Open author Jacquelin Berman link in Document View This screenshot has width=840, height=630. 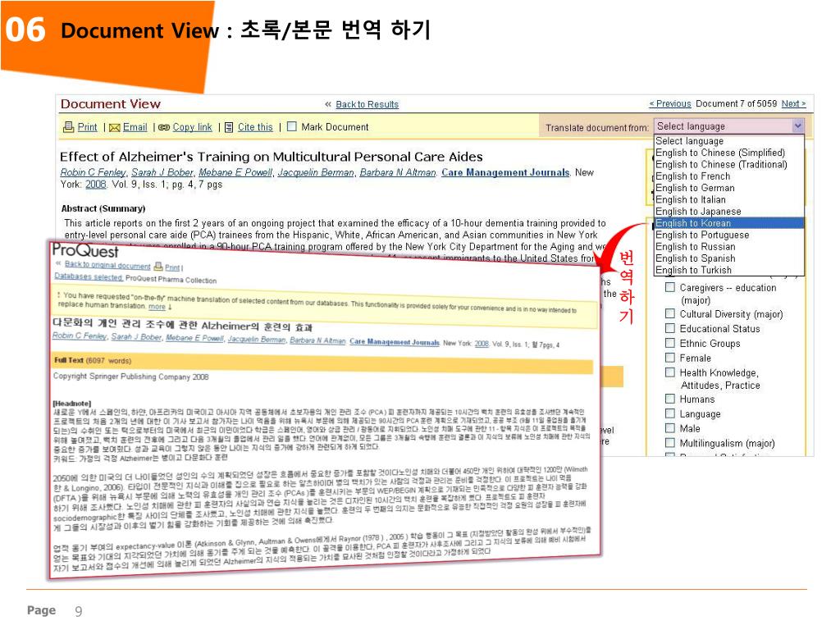click(x=316, y=172)
